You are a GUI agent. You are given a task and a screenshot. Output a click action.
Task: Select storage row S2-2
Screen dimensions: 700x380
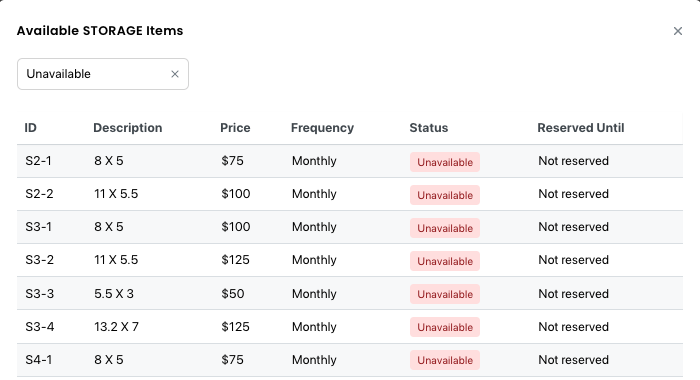350,194
